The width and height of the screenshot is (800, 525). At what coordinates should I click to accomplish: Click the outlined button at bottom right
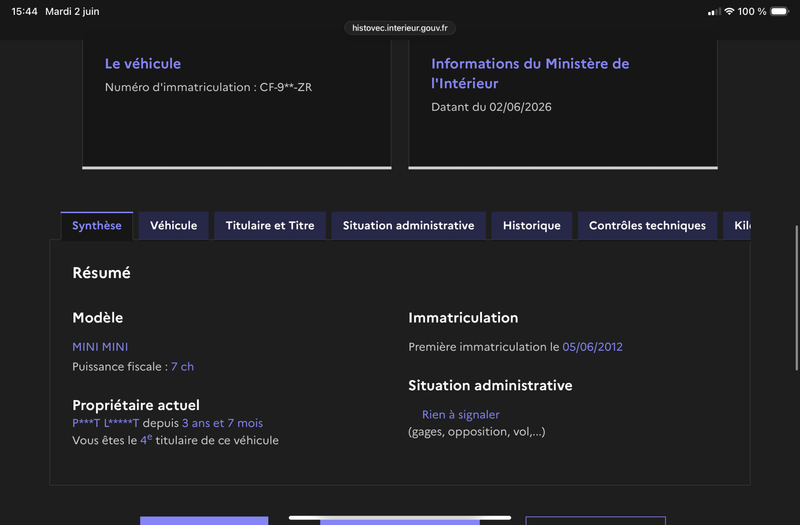595,520
